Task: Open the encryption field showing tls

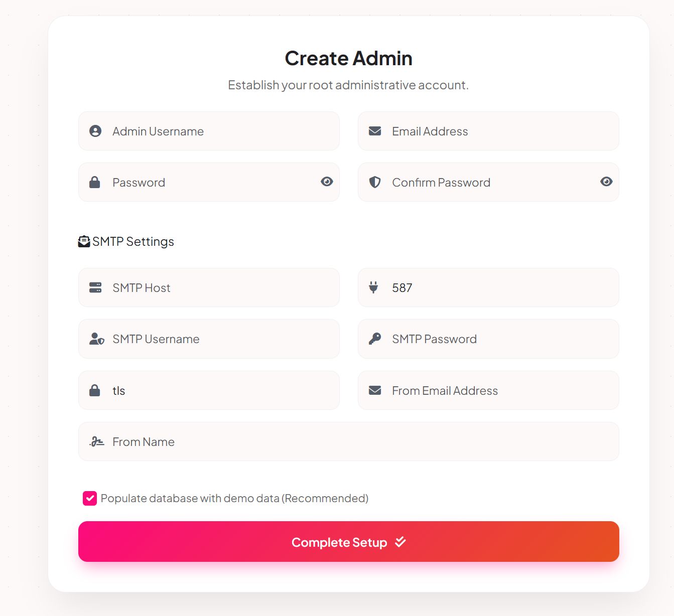Action: tap(209, 390)
